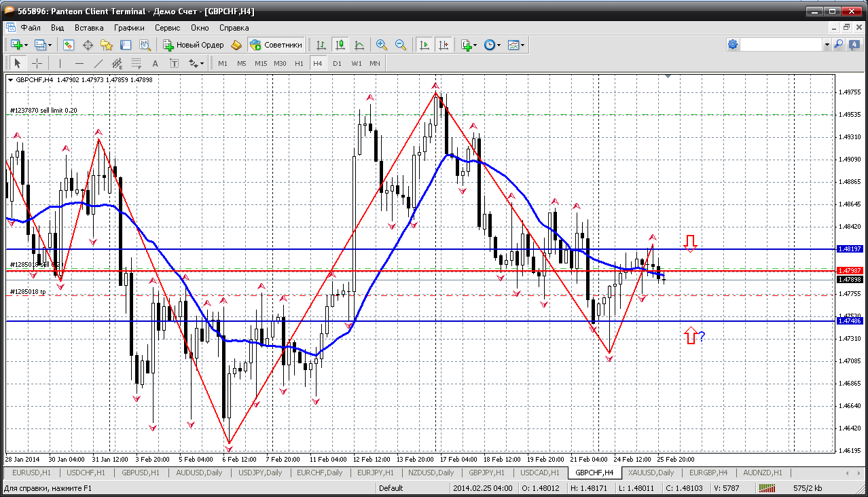Open the Графики menu
Image resolution: width=868 pixels, height=497 pixels.
(129, 28)
